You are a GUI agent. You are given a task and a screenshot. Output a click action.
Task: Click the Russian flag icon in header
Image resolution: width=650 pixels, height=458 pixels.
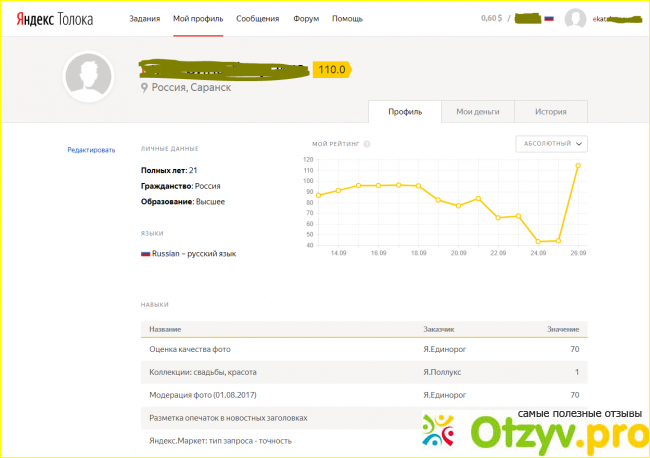(548, 18)
